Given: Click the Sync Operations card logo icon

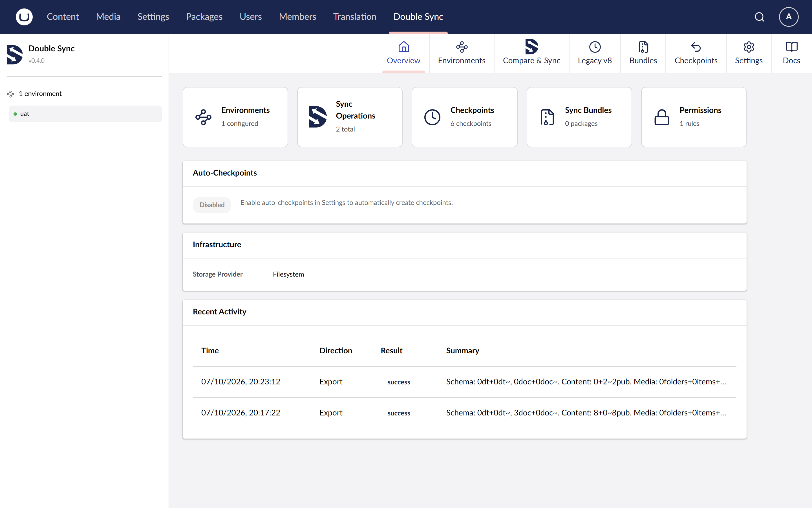Looking at the screenshot, I should point(317,117).
